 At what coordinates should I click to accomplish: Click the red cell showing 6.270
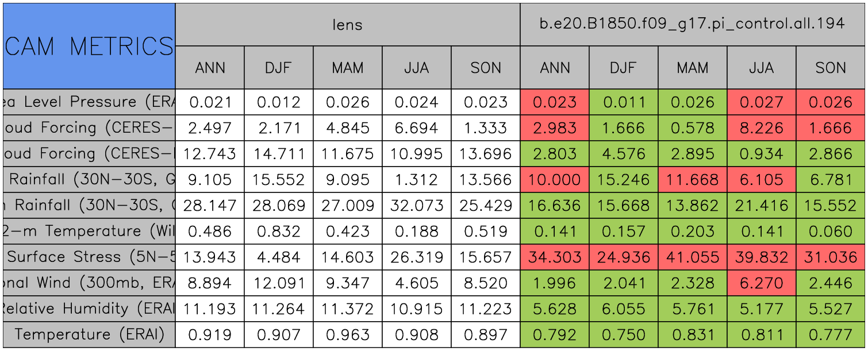pos(762,283)
